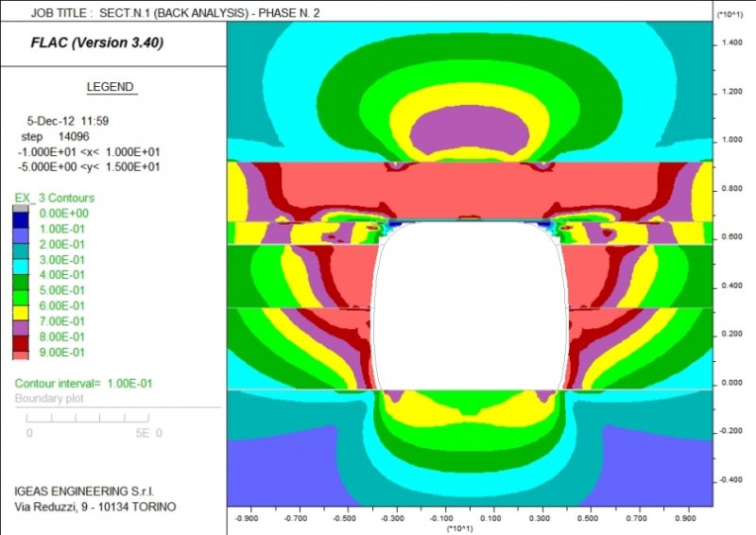Screen dimensions: 756x535
Task: Click the salmon swatch at the legend bottom
Action: point(21,354)
